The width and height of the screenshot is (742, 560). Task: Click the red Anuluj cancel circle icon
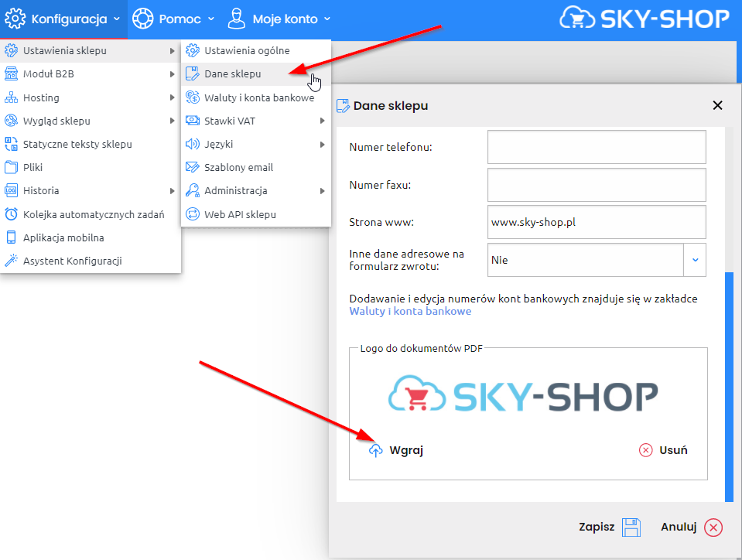coord(713,527)
